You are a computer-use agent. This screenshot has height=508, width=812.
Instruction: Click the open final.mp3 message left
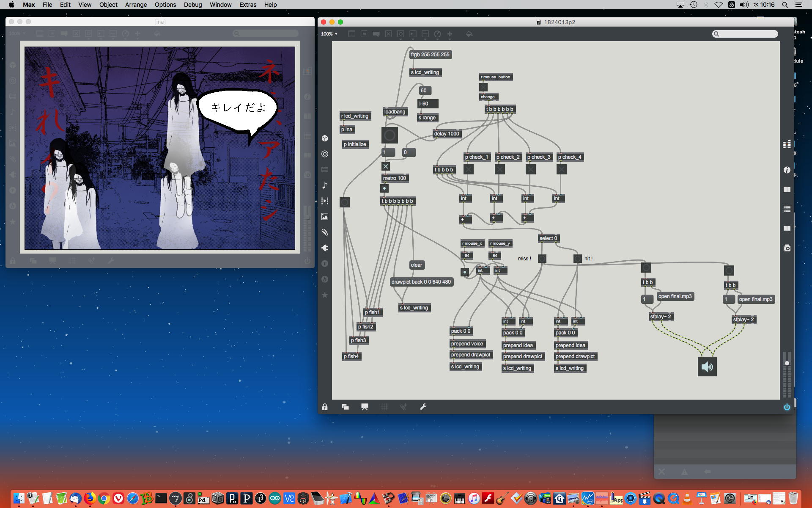pos(675,296)
